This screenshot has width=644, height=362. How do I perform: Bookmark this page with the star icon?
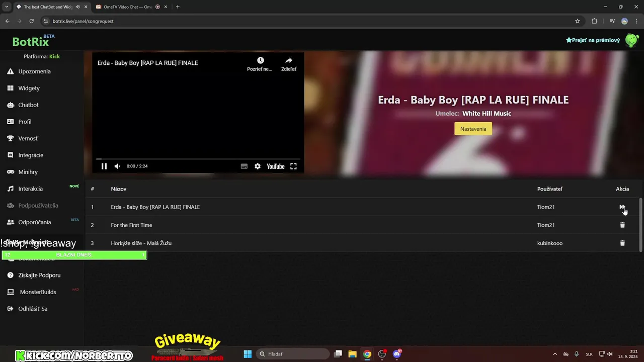[x=578, y=21]
